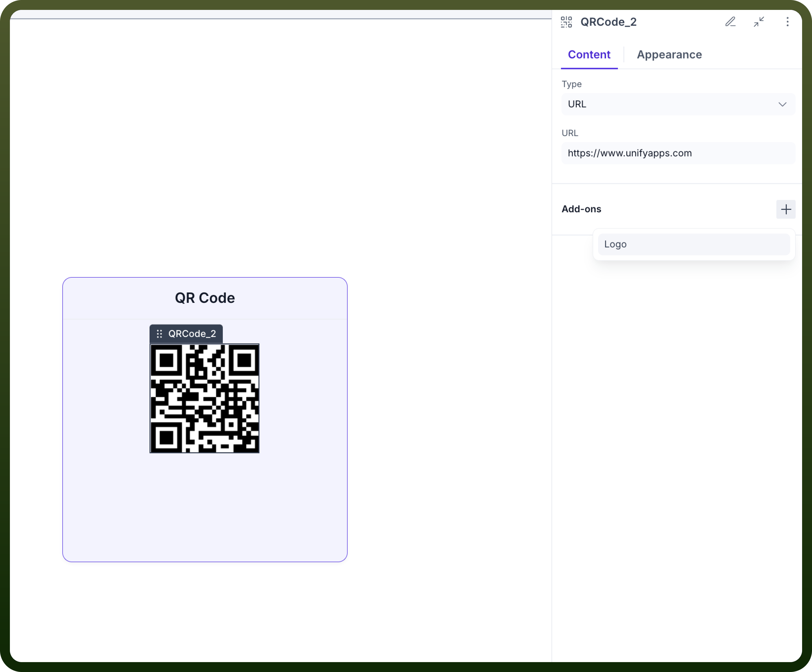Click the URL field label above input
812x672 pixels.
tap(570, 133)
